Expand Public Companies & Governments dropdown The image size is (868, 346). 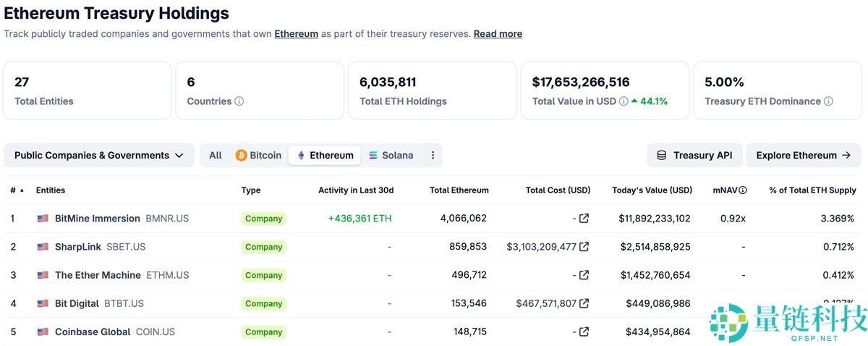coord(99,155)
